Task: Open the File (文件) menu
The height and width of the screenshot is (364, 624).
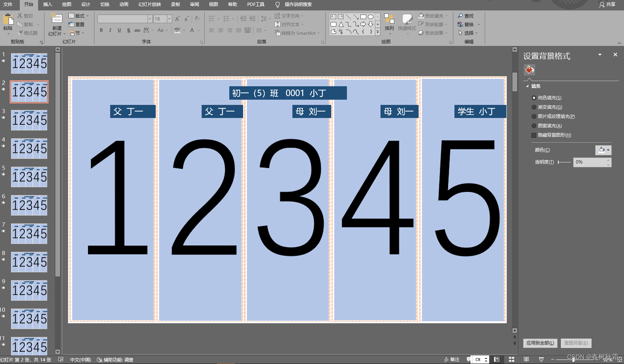Action: point(8,4)
